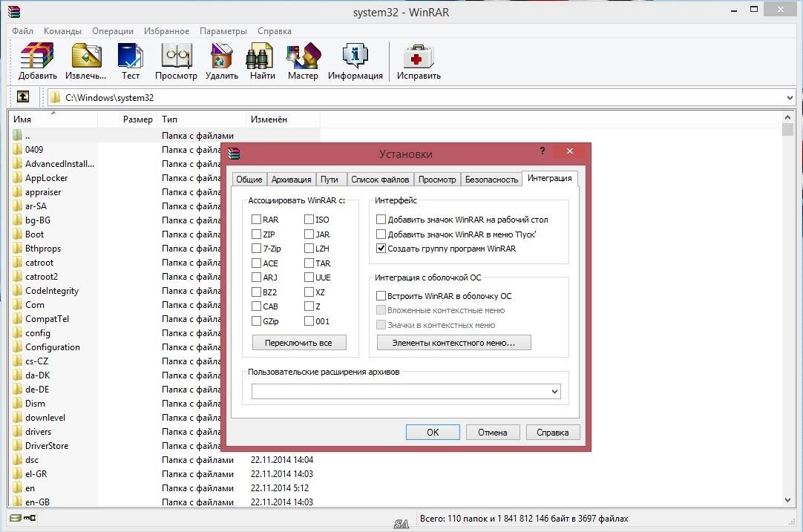Click the drive icon in the status bar
Image resolution: width=803 pixels, height=532 pixels.
click(16, 518)
